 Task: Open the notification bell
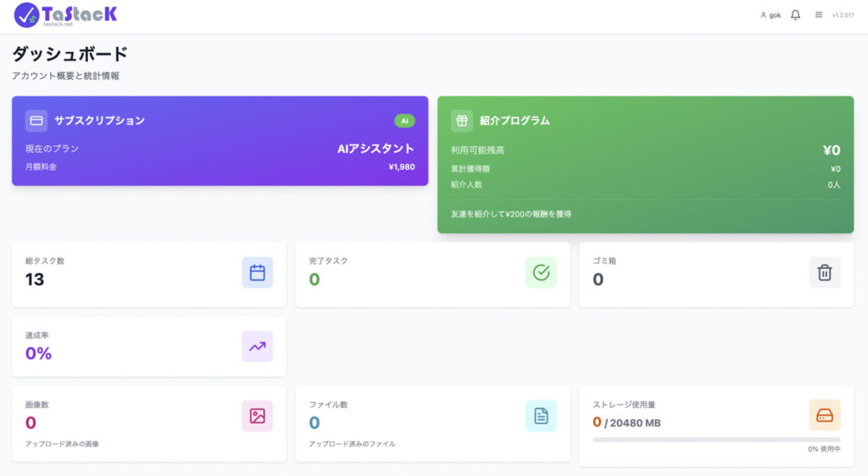[x=795, y=15]
